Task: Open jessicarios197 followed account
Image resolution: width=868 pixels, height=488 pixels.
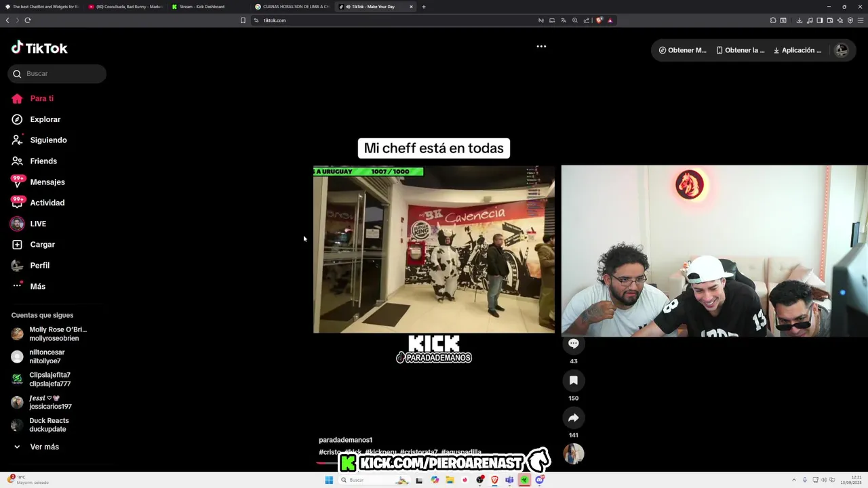Action: click(41, 402)
